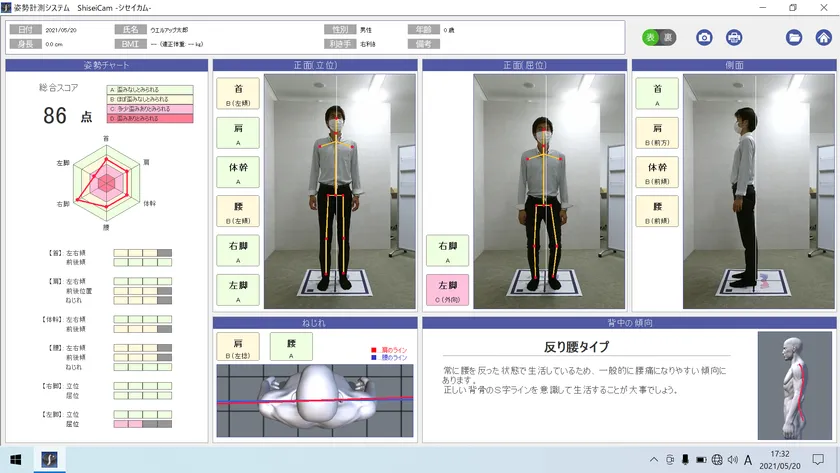The height and width of the screenshot is (473, 840).
Task: Click the 利き手 dominant hand value
Action: [x=368, y=44]
